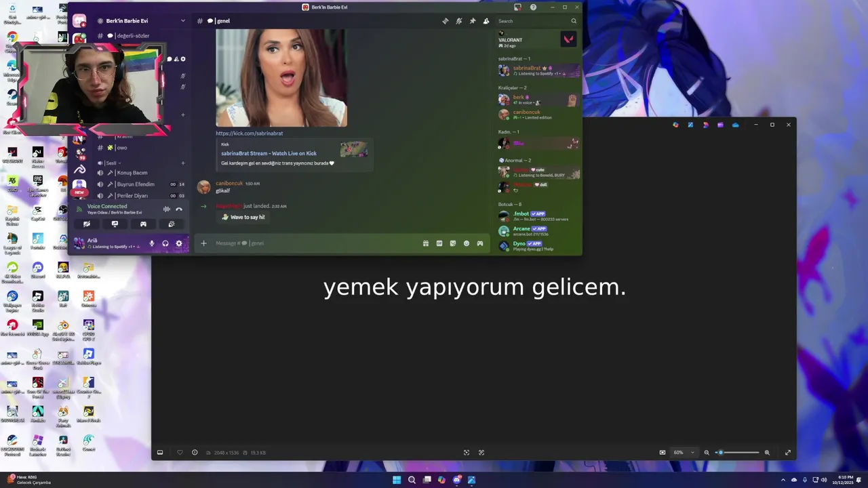Open apps launcher controller icon in message bar

480,243
